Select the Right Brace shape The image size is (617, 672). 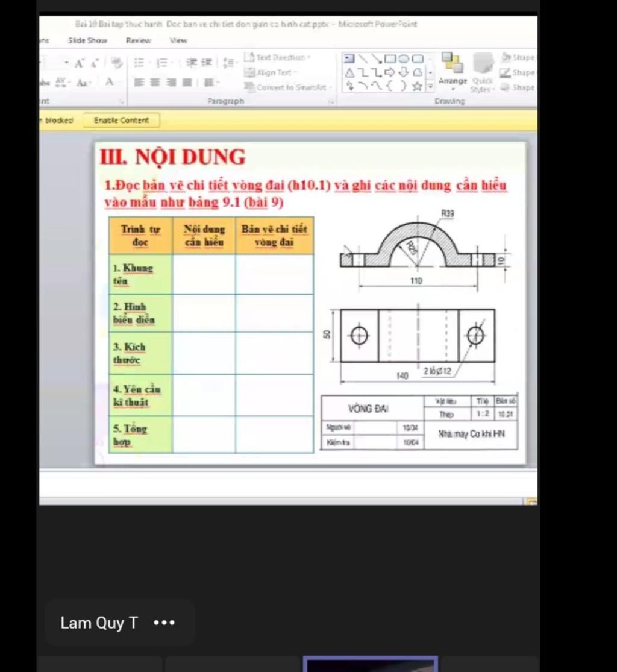pos(404,86)
